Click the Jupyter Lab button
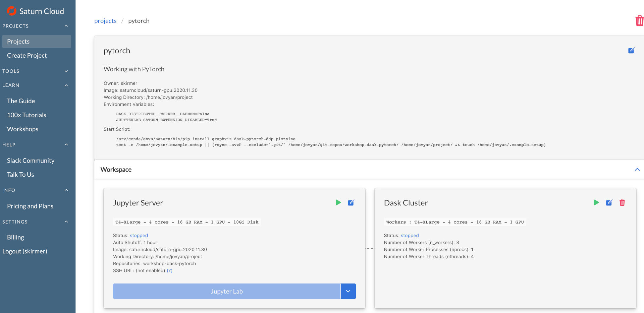This screenshot has height=313, width=644. pos(227,291)
